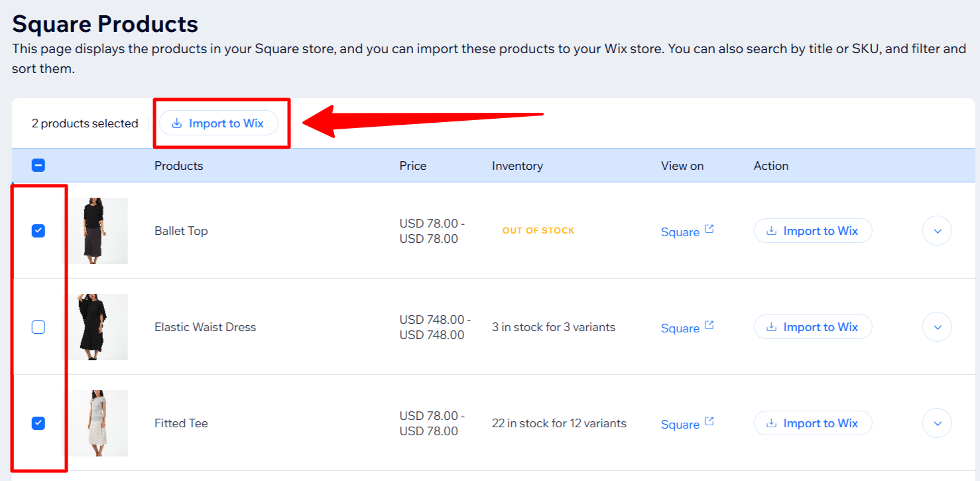
Task: Uncheck the Ballet Top checkbox
Action: [38, 231]
